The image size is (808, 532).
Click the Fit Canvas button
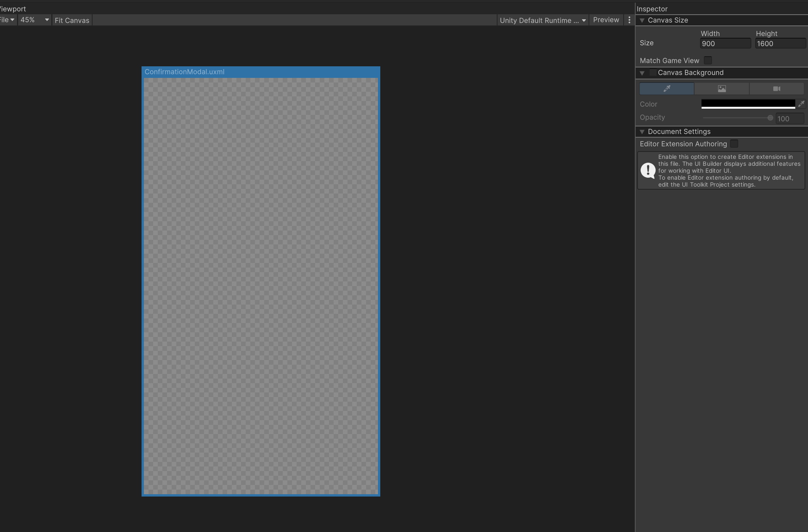click(x=72, y=20)
